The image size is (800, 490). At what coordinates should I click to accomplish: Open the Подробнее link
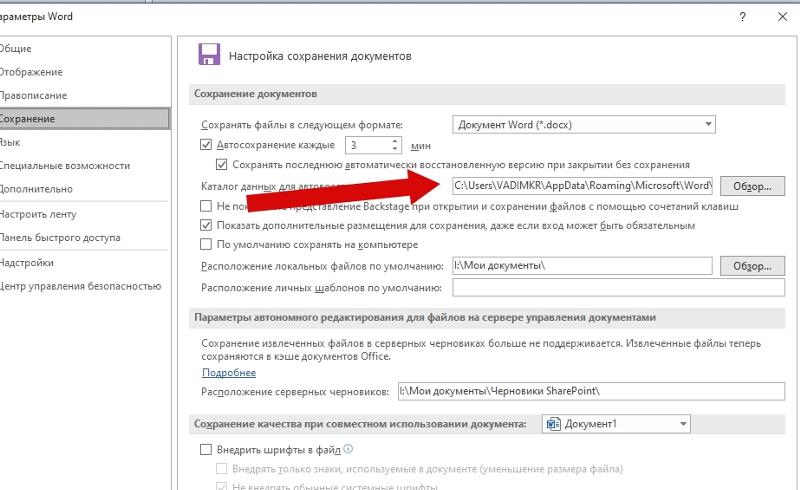click(229, 372)
